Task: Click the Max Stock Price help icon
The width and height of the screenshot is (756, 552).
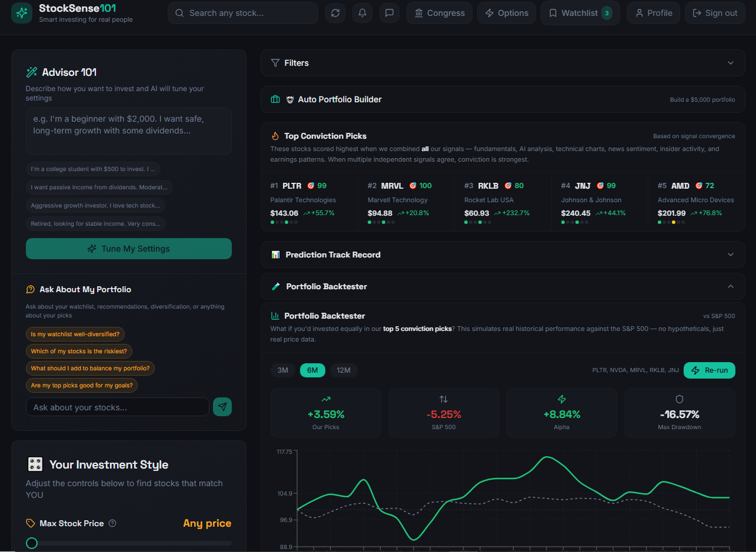Action: point(112,523)
